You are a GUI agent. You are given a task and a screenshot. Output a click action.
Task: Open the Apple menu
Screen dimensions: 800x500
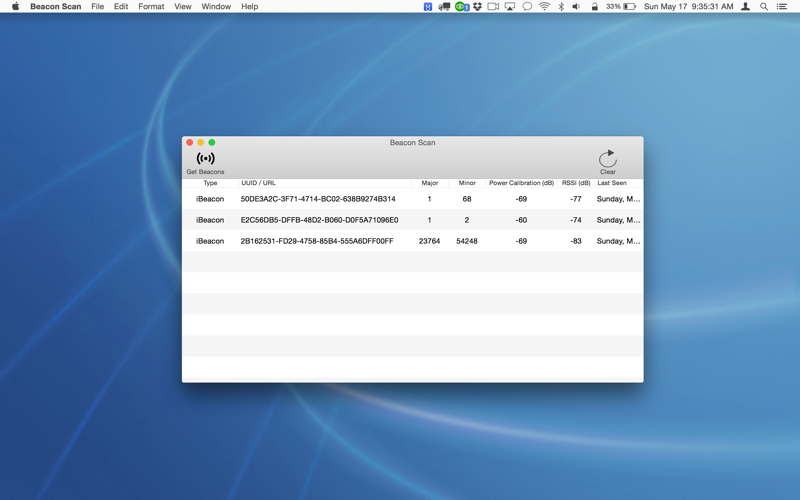pos(15,7)
